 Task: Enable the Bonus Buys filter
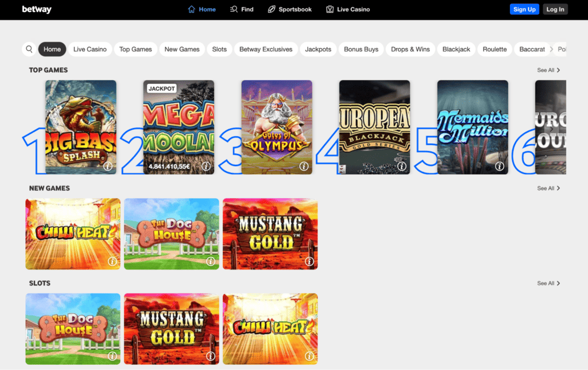tap(361, 49)
